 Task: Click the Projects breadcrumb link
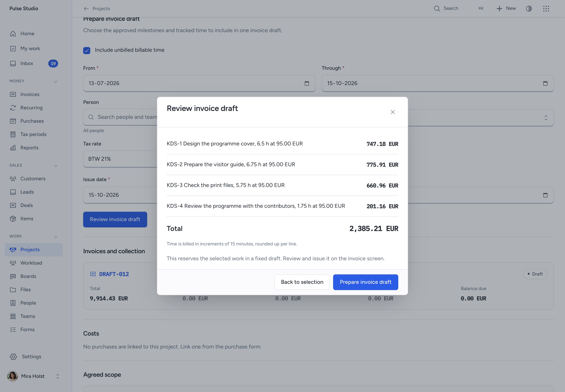tap(101, 9)
